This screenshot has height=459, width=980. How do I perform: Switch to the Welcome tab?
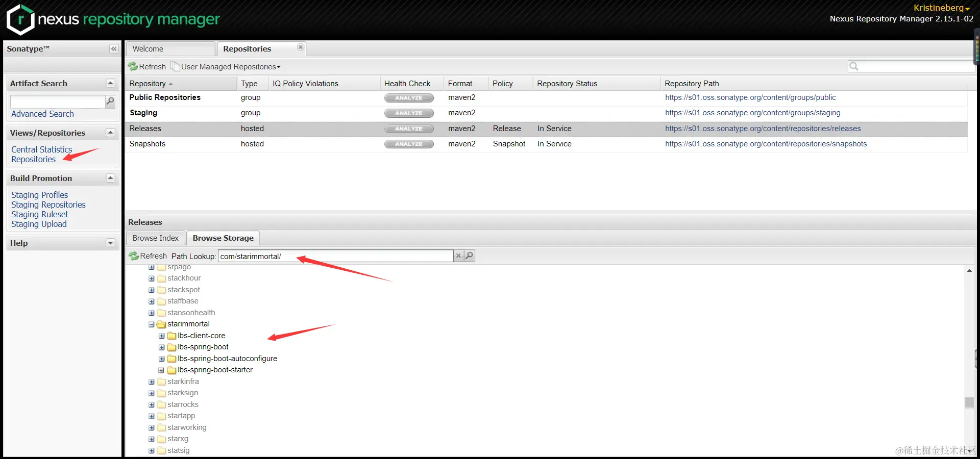pos(170,49)
